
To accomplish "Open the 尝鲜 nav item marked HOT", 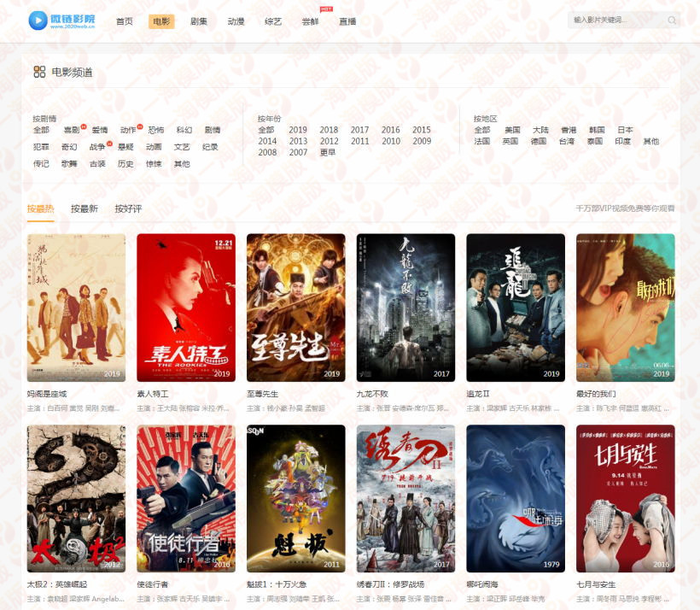I will [x=310, y=21].
